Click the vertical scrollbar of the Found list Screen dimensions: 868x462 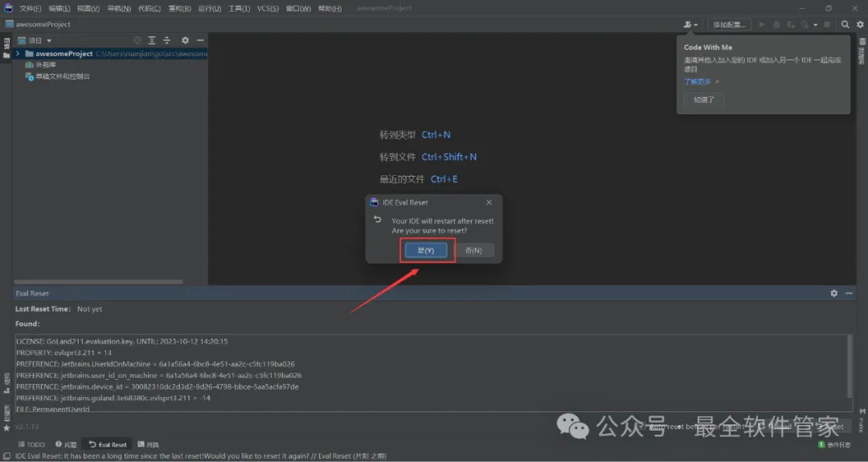coord(850,366)
